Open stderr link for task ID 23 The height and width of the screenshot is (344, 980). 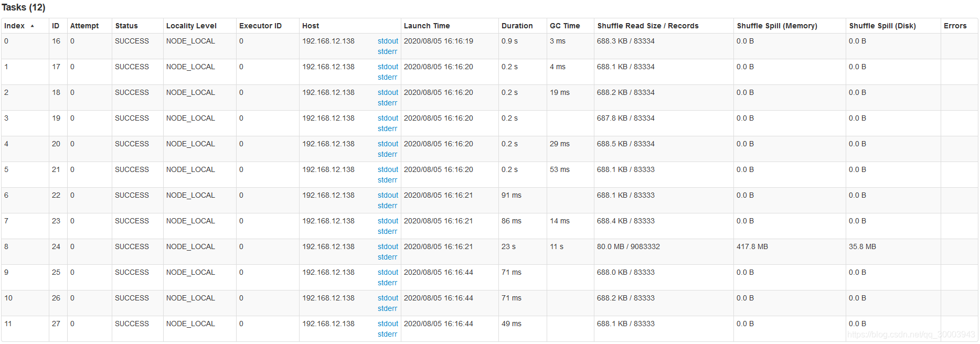point(388,231)
